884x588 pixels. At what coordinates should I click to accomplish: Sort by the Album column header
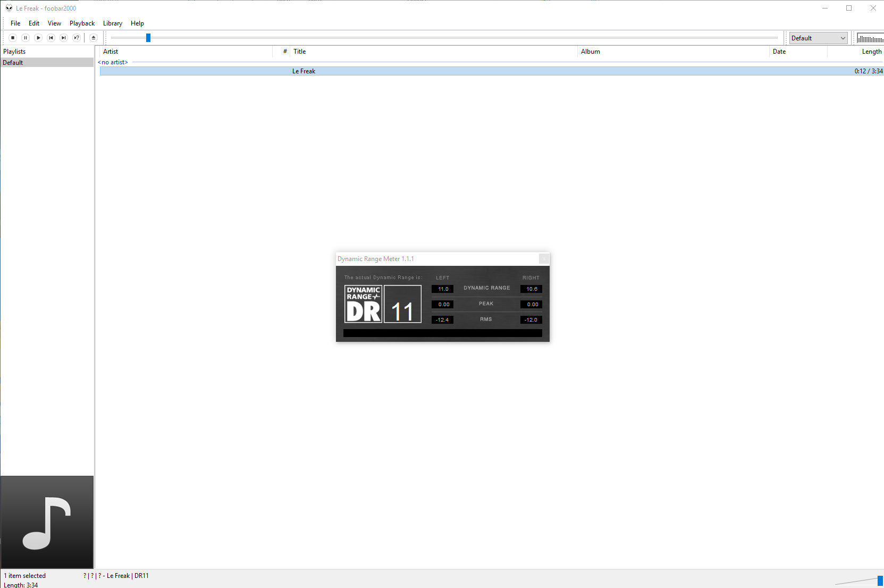(673, 52)
